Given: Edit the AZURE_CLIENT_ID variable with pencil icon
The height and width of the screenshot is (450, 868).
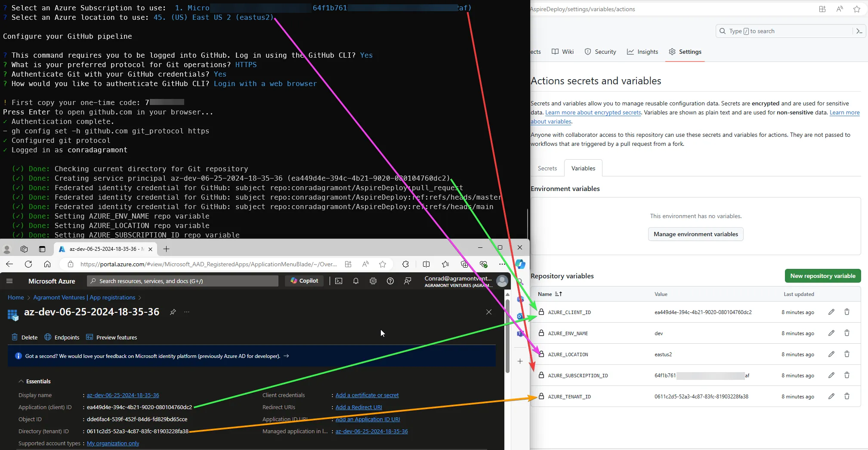Looking at the screenshot, I should [831, 312].
